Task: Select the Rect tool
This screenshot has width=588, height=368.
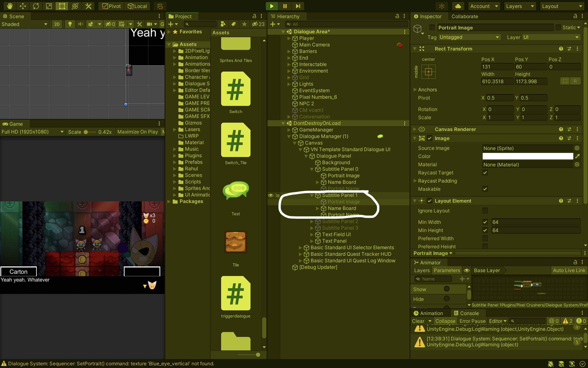Action: point(62,6)
